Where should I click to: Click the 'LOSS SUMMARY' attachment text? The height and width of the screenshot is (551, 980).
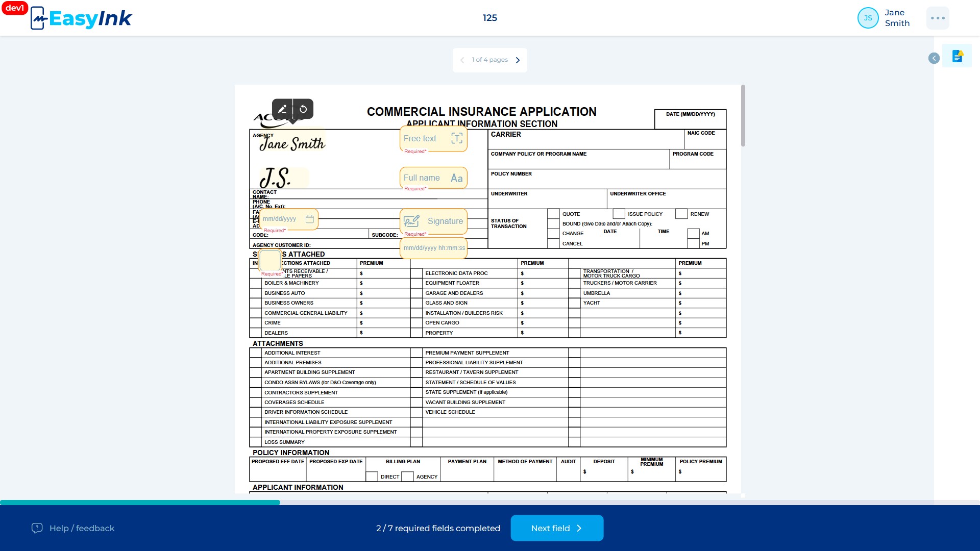pyautogui.click(x=284, y=442)
